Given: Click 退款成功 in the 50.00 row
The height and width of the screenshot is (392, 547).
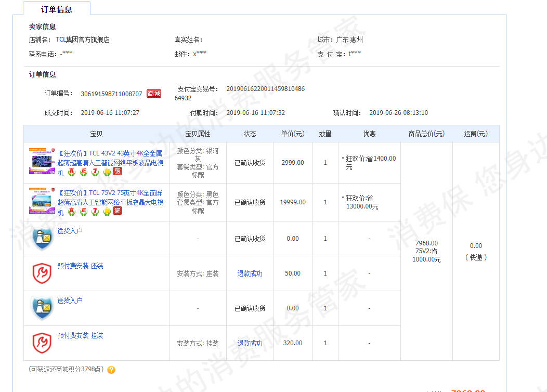Looking at the screenshot, I should 250,274.
